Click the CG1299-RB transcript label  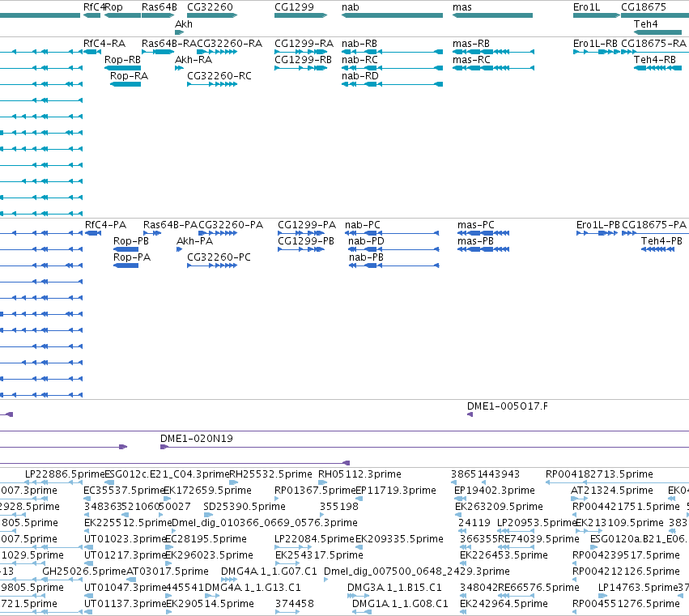303,60
